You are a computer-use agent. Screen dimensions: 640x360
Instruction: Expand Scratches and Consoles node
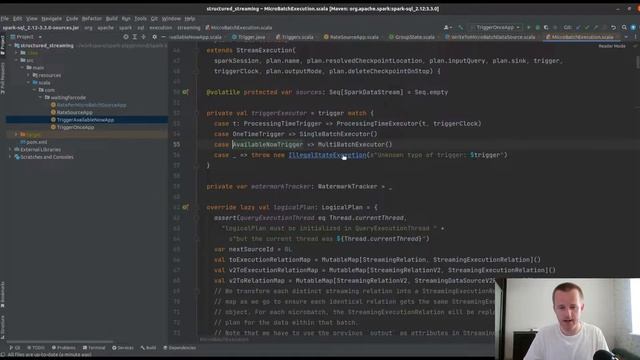pyautogui.click(x=10, y=157)
